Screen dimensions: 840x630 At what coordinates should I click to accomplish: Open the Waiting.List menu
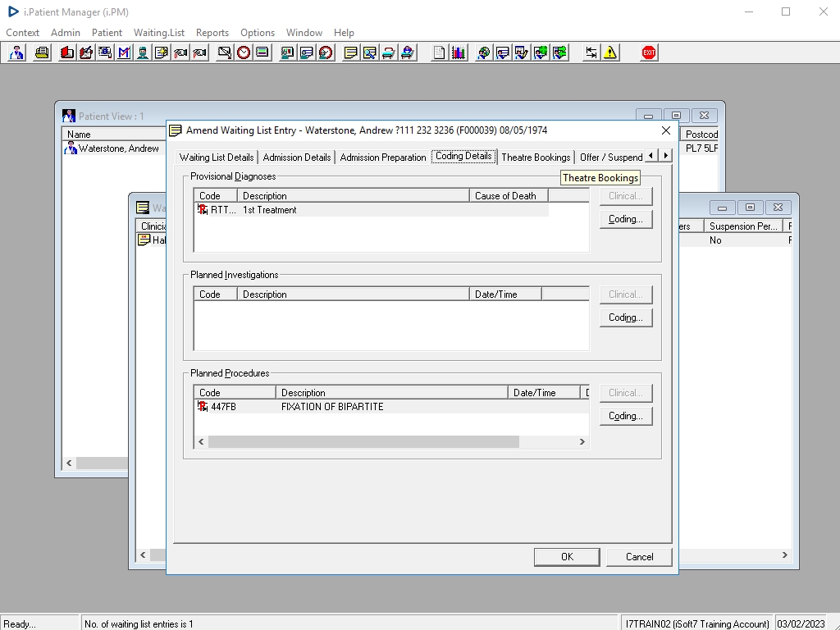pos(159,33)
